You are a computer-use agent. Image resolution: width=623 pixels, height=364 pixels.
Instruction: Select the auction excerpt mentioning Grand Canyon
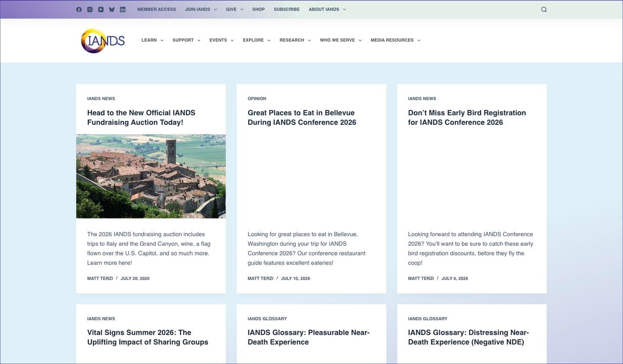point(149,248)
